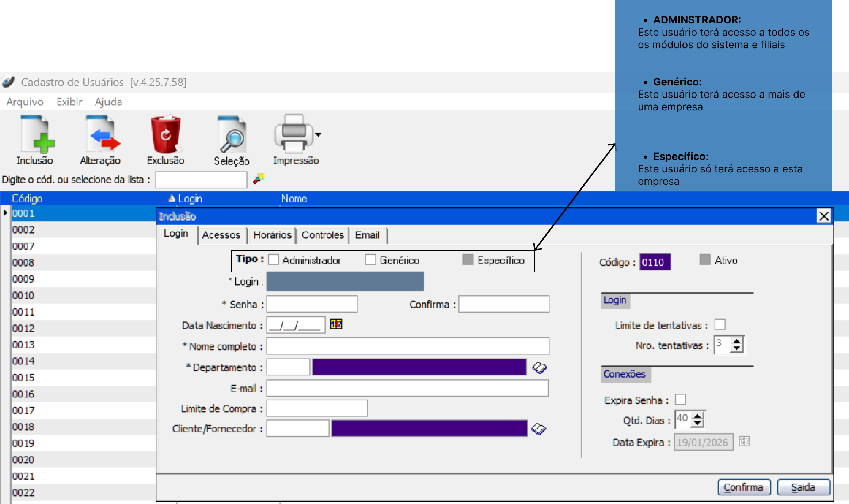Click the flashlight search icon
The width and height of the screenshot is (849, 504).
pyautogui.click(x=259, y=179)
